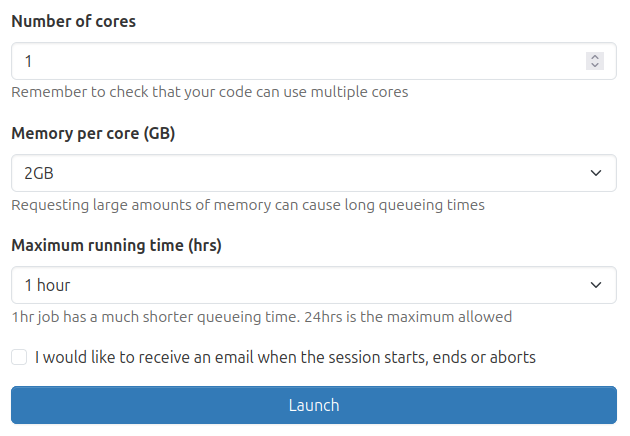Click the "2GB" selected value text
Viewport: 630px width, 436px height.
click(x=39, y=173)
